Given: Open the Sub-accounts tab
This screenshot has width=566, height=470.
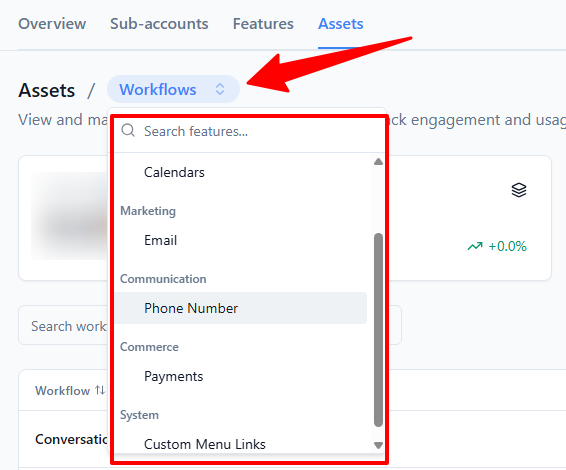Looking at the screenshot, I should pyautogui.click(x=159, y=24).
